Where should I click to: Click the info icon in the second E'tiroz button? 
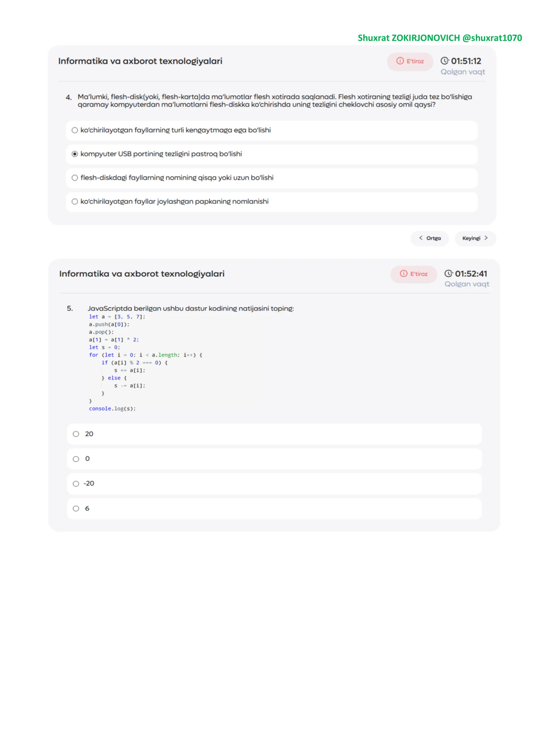point(404,273)
